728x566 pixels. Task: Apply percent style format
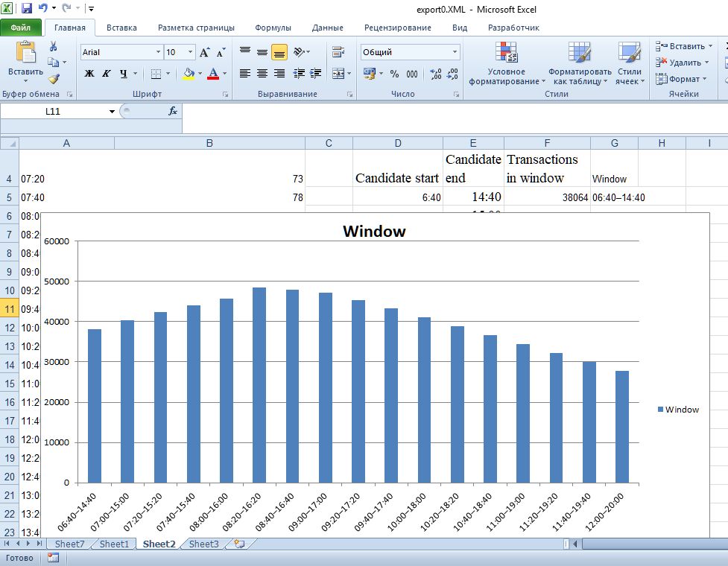[x=394, y=74]
